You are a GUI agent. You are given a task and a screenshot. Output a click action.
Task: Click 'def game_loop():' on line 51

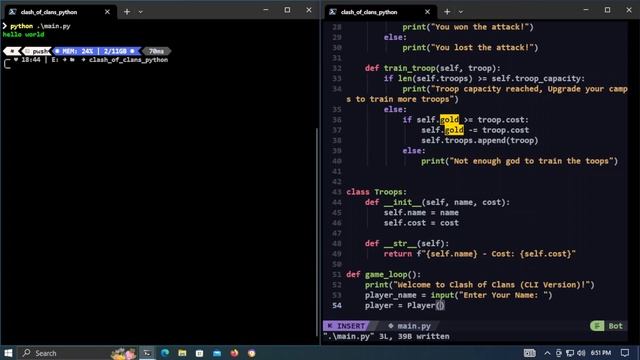tap(383, 274)
